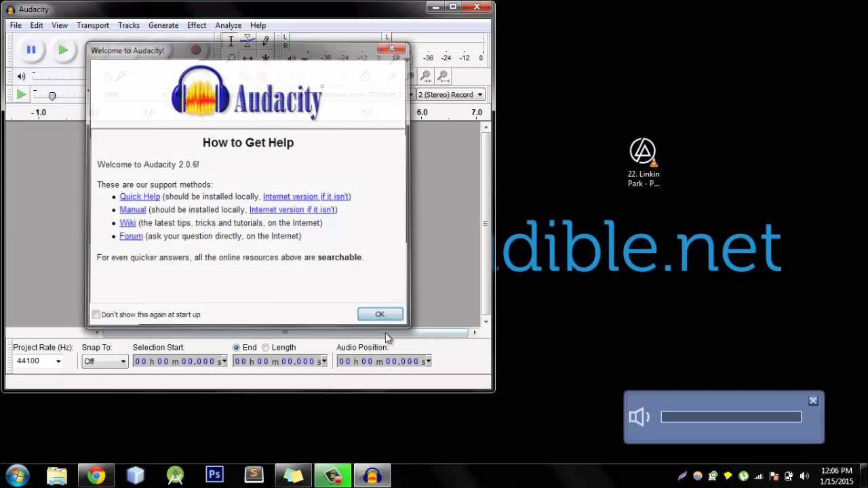Open the 2 (Stereo) Record channels dropdown
Viewport: 868px width, 488px height.
point(451,95)
